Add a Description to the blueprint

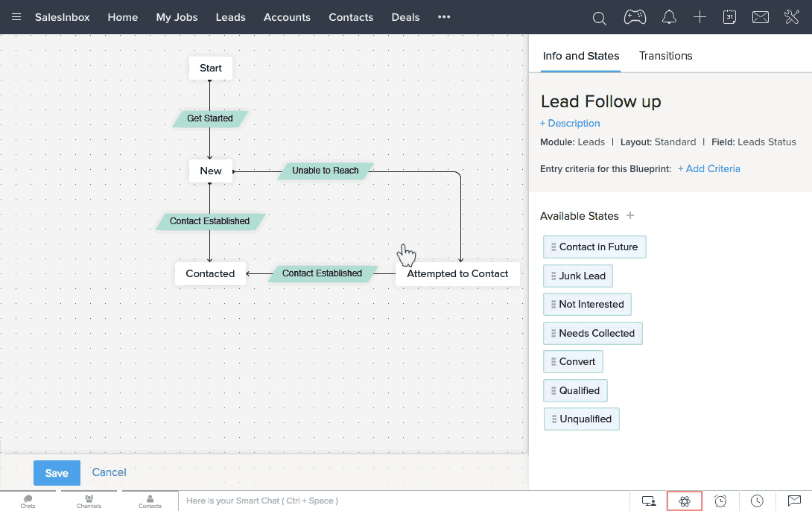point(570,124)
